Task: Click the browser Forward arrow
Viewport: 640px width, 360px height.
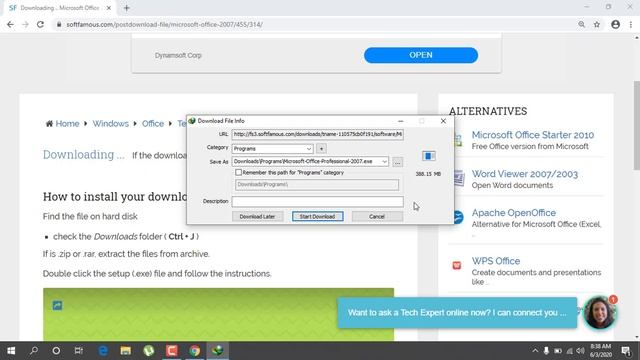Action: click(x=25, y=24)
